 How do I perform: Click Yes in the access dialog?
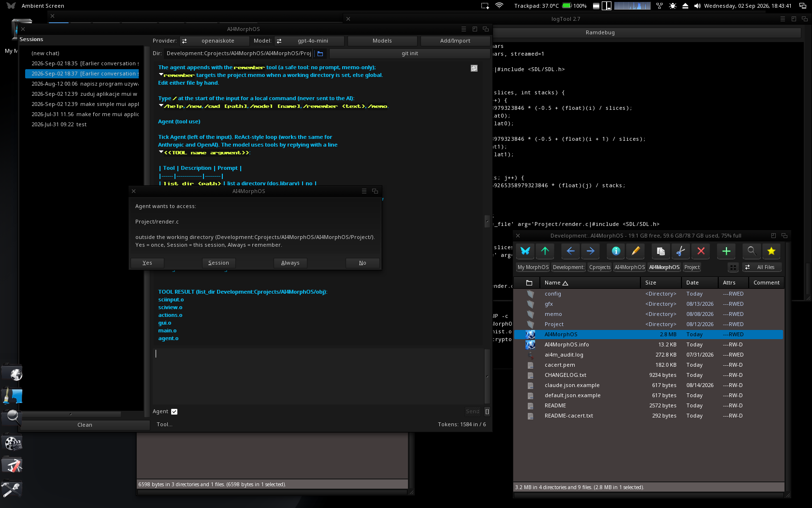[x=147, y=263]
